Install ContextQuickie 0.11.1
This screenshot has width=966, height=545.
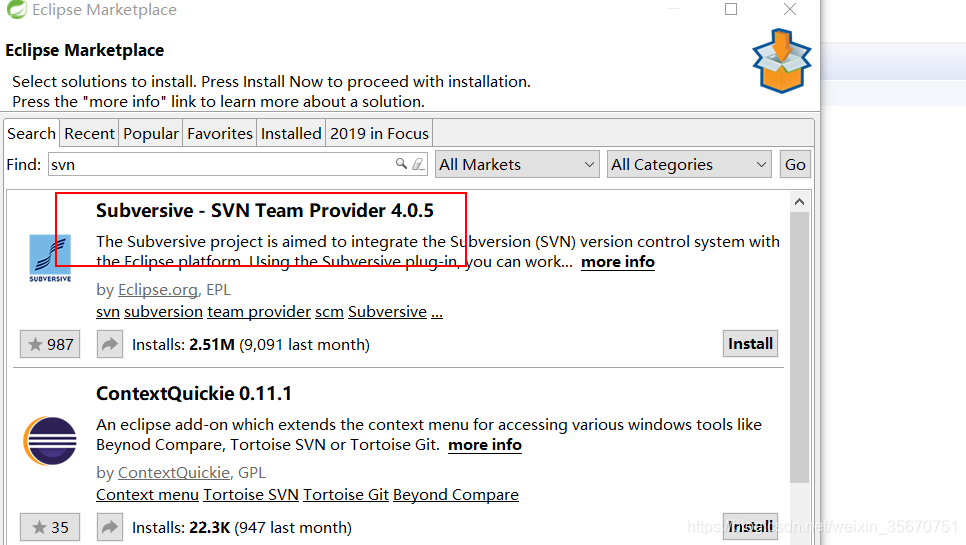click(x=750, y=527)
